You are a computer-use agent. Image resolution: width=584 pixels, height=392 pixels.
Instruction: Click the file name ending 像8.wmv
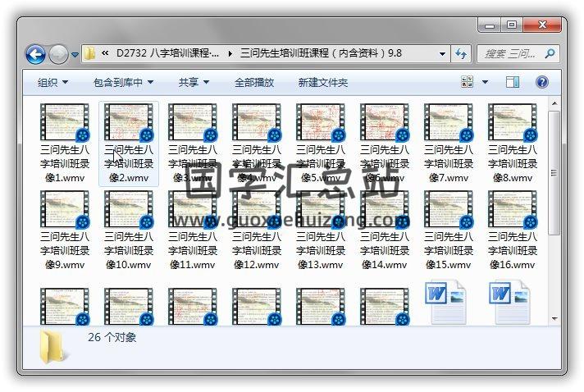[x=513, y=164]
